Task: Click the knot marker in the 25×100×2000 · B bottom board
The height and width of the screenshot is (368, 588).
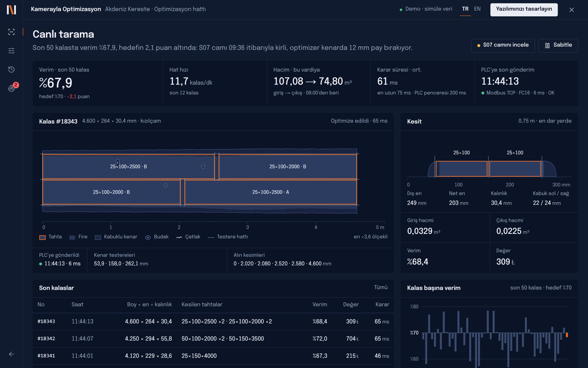Action: click(165, 186)
